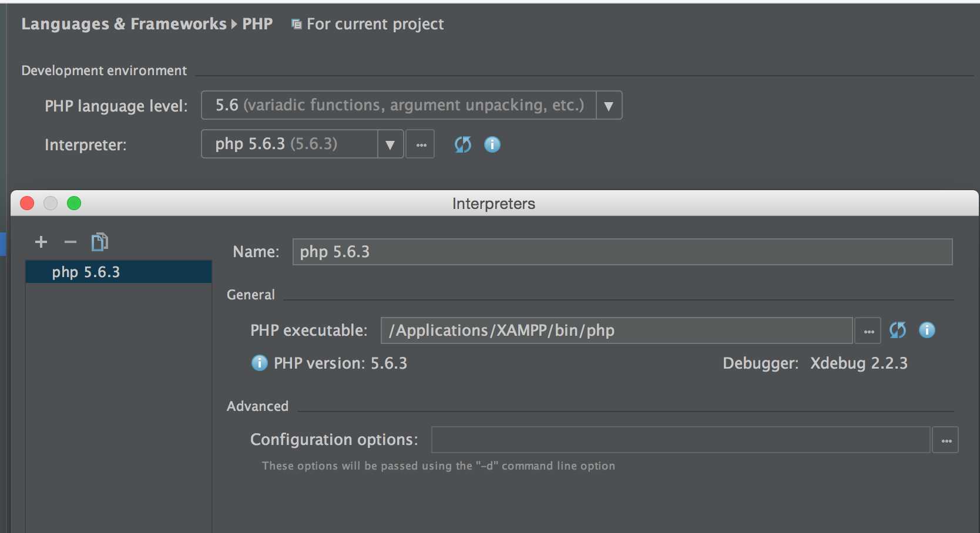Click Xdebug 2.2.3 debugger text
The height and width of the screenshot is (533, 980).
tap(859, 363)
